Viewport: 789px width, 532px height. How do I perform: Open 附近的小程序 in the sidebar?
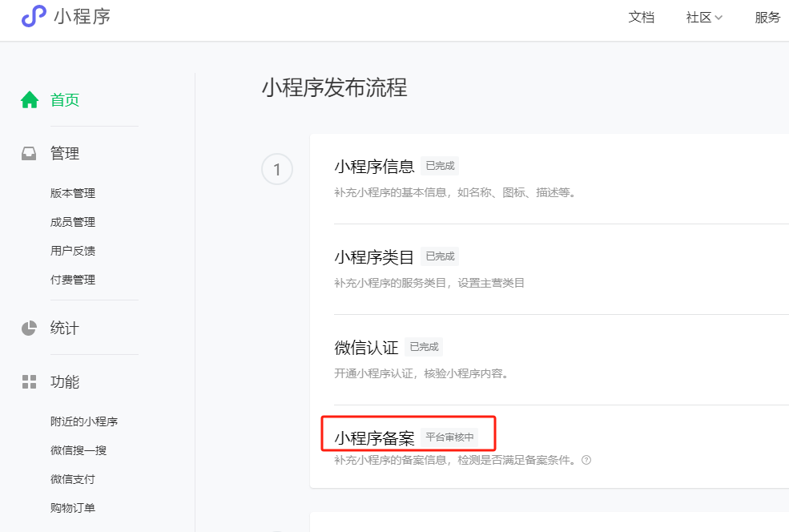84,421
